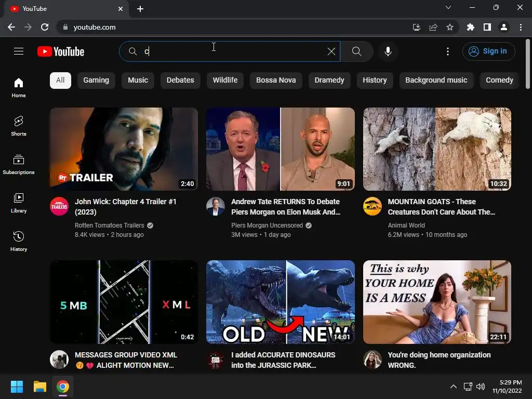Click title I added ACCURATE DINOSAURS

283,360
